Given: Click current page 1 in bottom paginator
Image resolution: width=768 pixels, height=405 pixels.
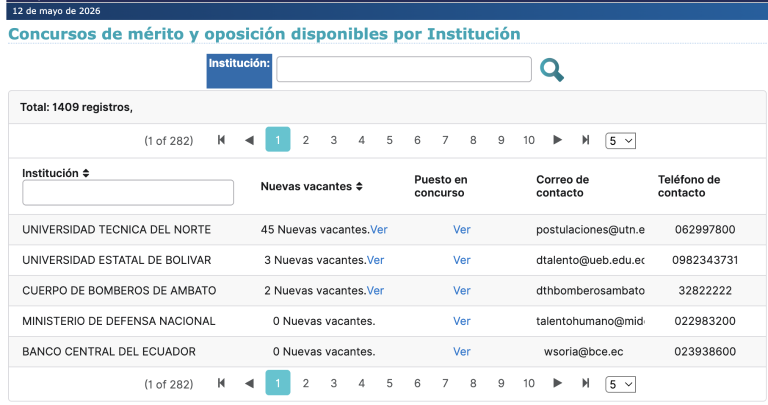Looking at the screenshot, I should point(278,382).
